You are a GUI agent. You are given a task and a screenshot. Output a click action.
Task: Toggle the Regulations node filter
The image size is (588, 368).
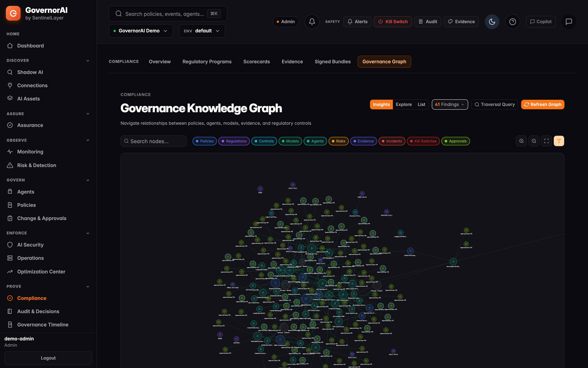click(x=234, y=141)
